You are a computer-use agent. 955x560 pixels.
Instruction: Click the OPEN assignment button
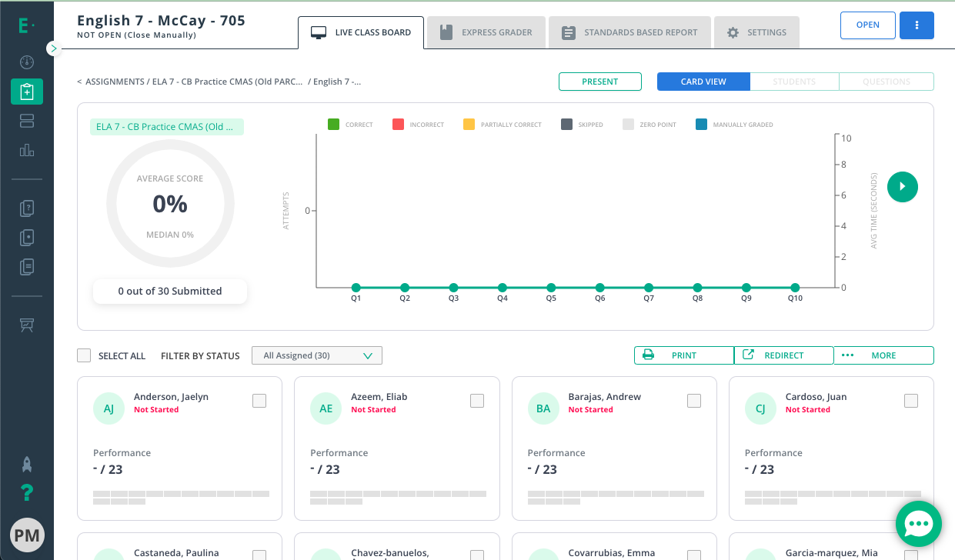click(x=868, y=25)
